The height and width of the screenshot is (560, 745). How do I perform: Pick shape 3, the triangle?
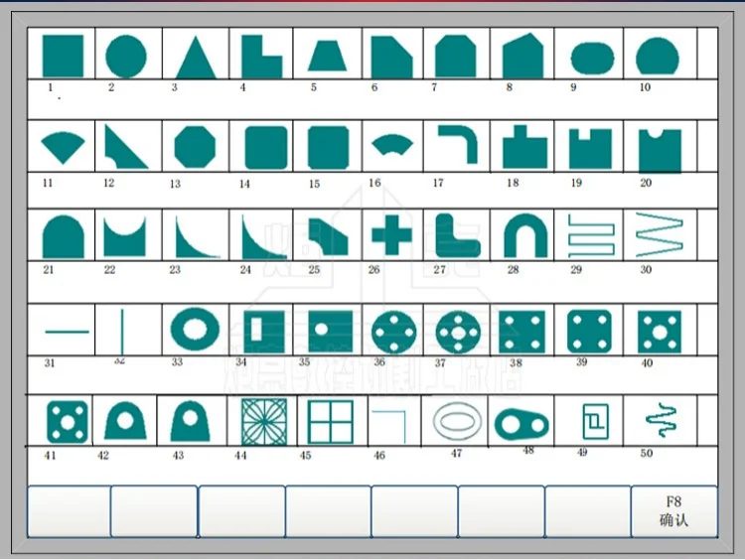196,58
